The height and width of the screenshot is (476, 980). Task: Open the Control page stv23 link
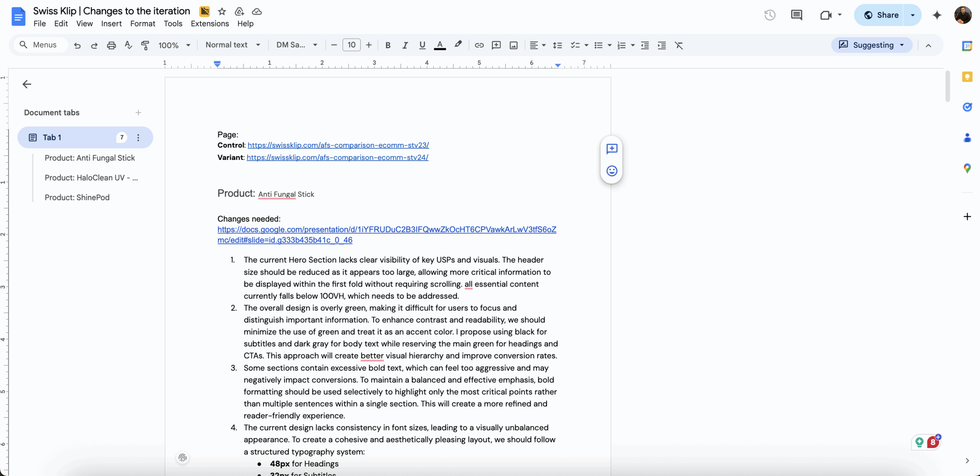tap(338, 145)
